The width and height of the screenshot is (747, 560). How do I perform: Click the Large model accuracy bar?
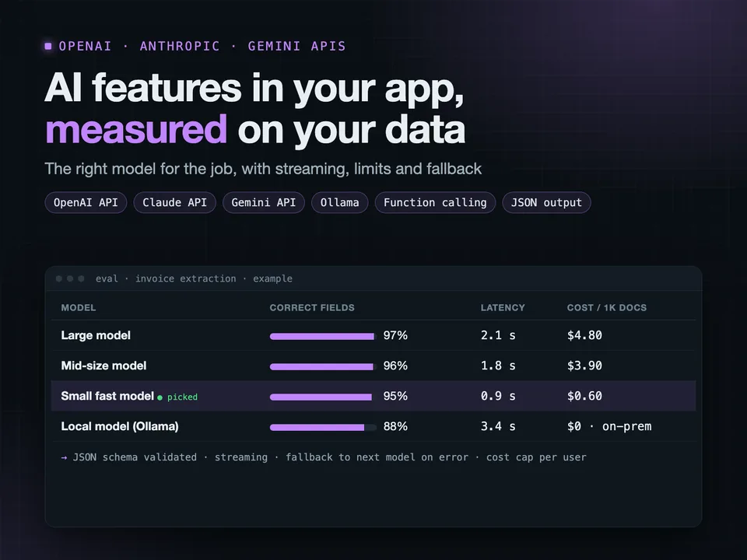coord(323,336)
